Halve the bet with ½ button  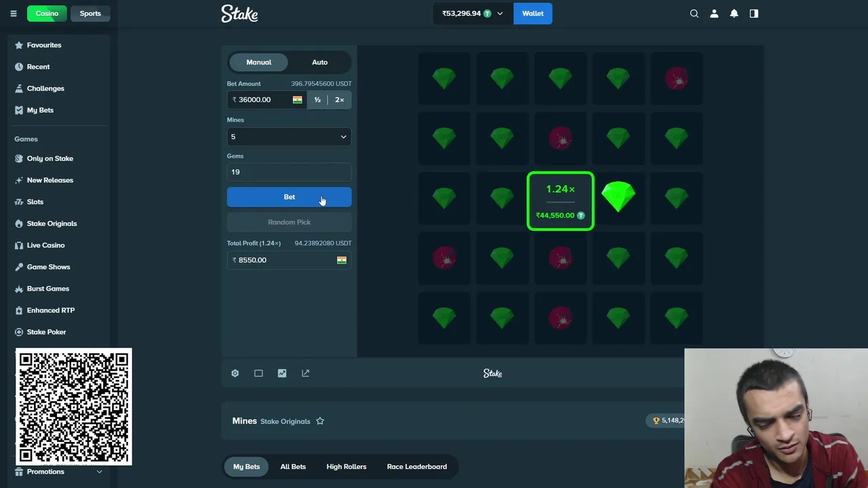coord(317,100)
